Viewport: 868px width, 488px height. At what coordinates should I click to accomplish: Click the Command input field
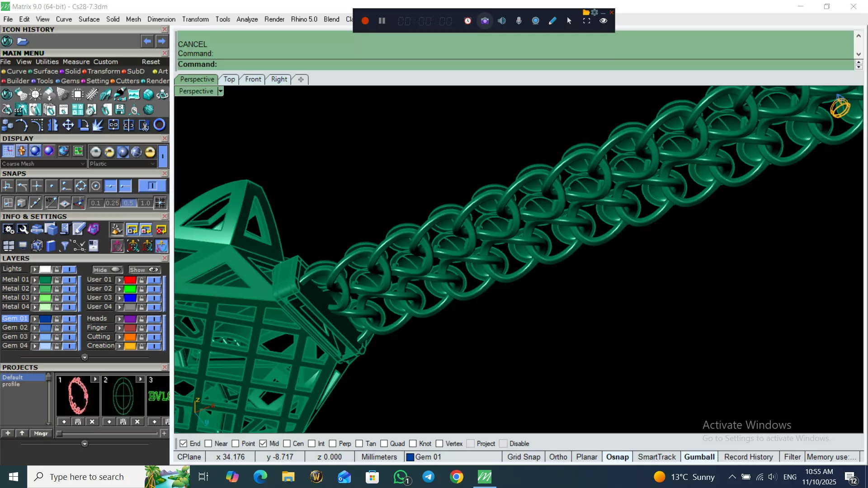pyautogui.click(x=515, y=64)
